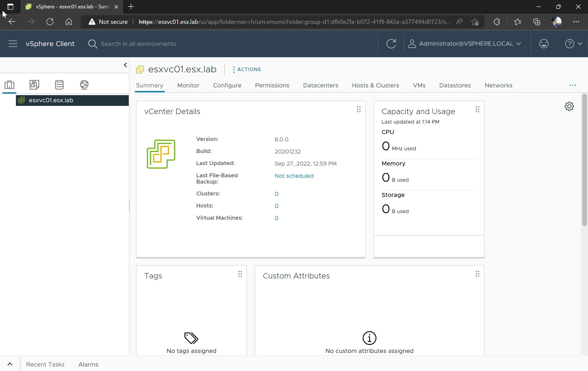Click the browser favorites star icon

pyautogui.click(x=518, y=22)
